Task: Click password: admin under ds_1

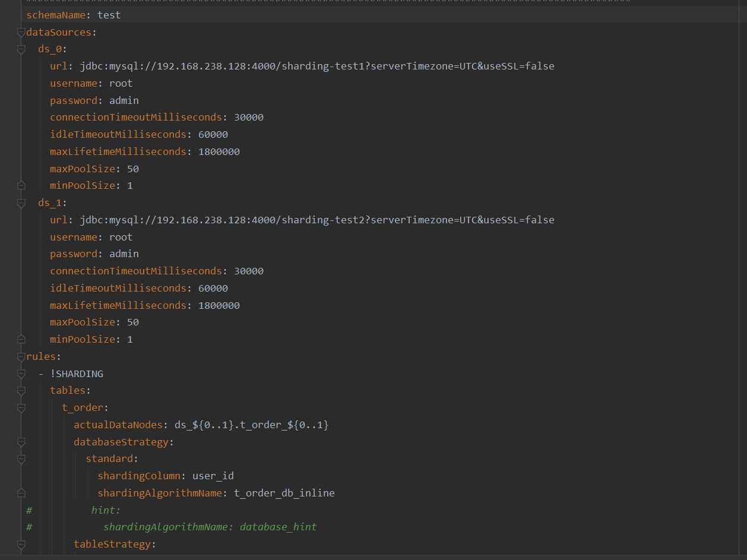Action: [94, 254]
